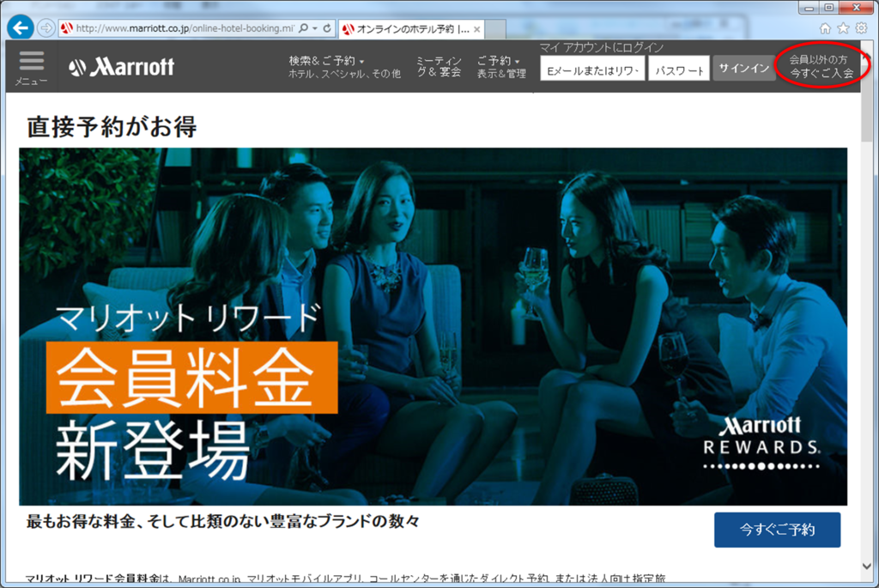
Task: Click the Marriott Rewards logo on banner
Action: 761,442
